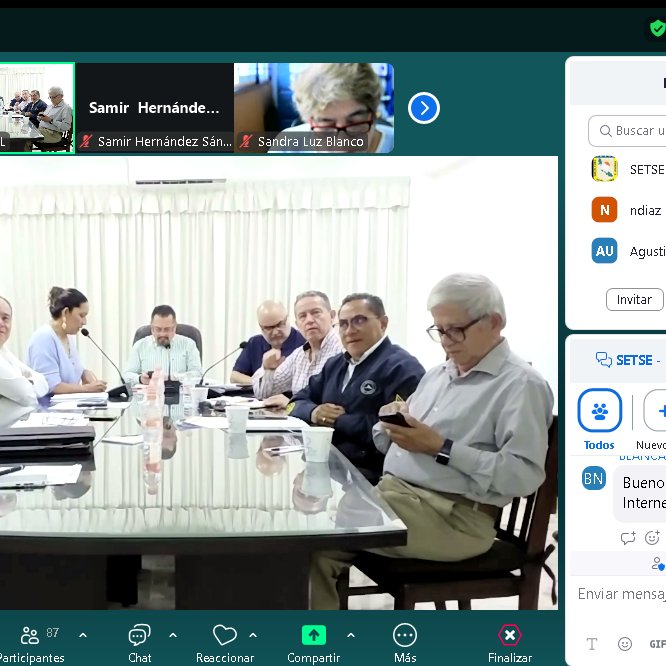Screen dimensions: 666x666
Task: Click the Invitar button
Action: click(x=634, y=299)
